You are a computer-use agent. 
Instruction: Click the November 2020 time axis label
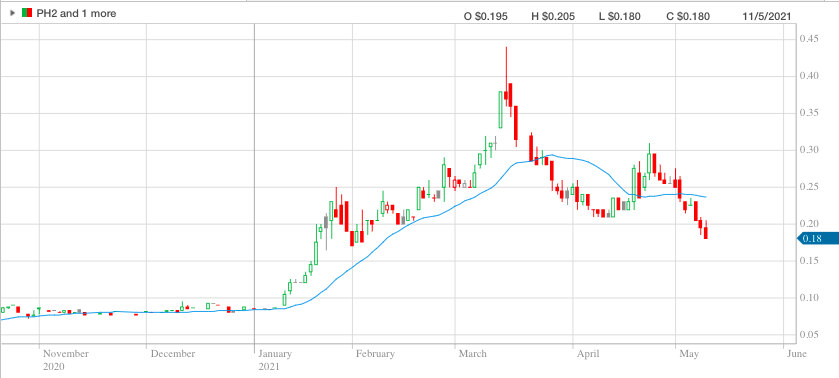tap(65, 360)
